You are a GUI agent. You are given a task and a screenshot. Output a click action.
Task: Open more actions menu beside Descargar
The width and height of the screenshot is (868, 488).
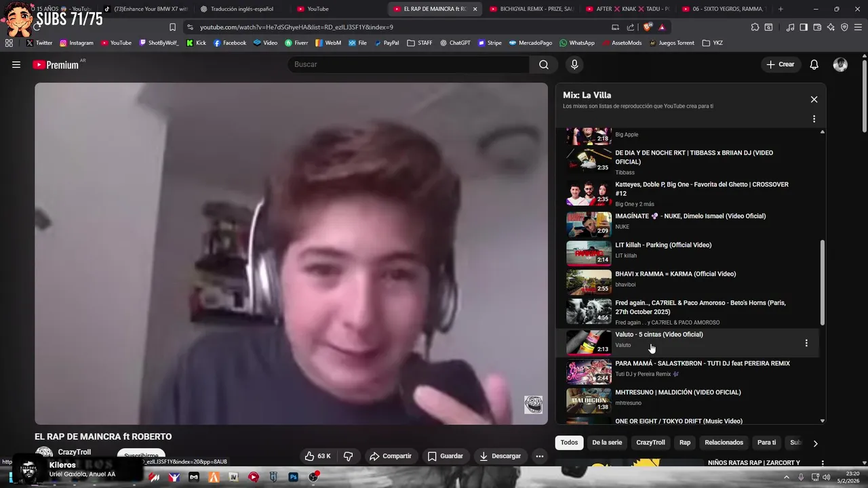[540, 456]
